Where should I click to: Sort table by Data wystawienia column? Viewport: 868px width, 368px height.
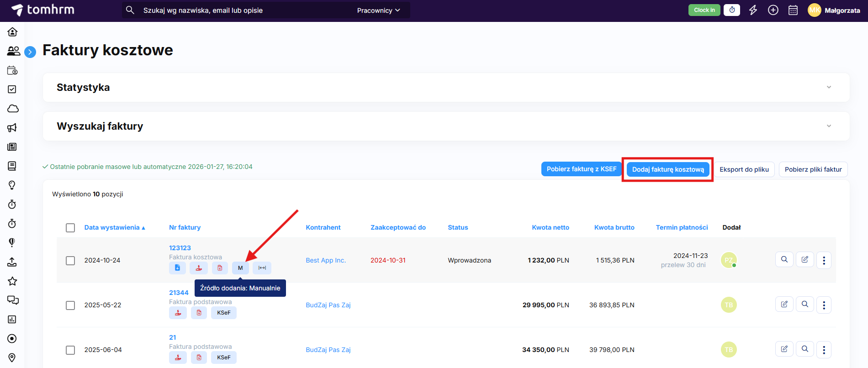point(112,227)
